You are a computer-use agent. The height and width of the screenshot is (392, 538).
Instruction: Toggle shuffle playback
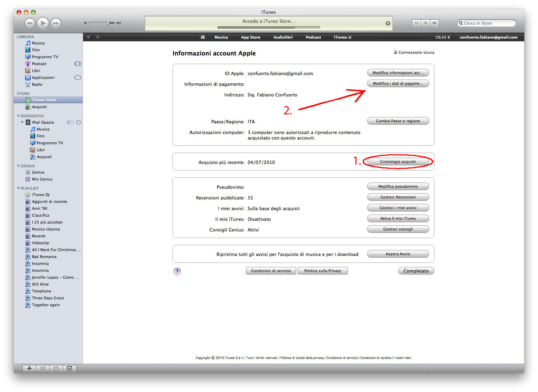point(43,368)
